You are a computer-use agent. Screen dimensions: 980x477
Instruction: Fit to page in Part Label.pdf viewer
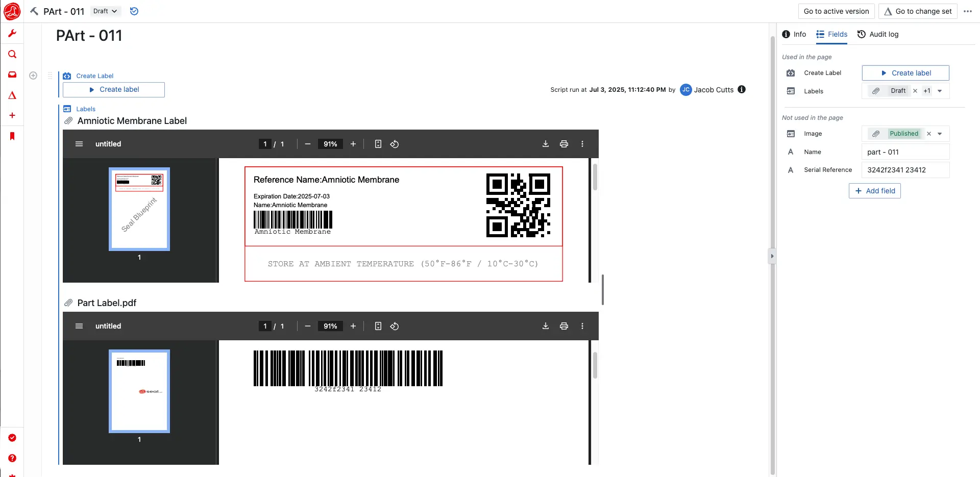point(378,326)
